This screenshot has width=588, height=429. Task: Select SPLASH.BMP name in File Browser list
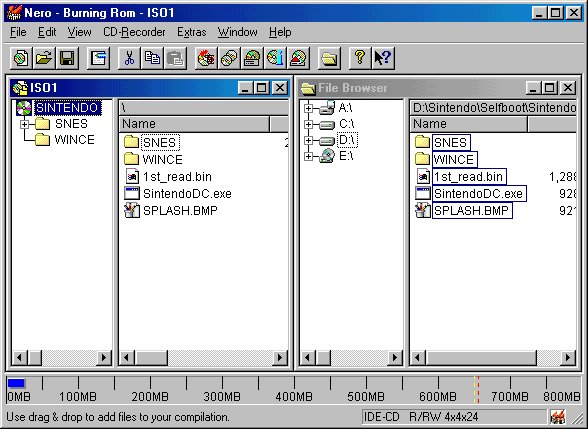(472, 210)
